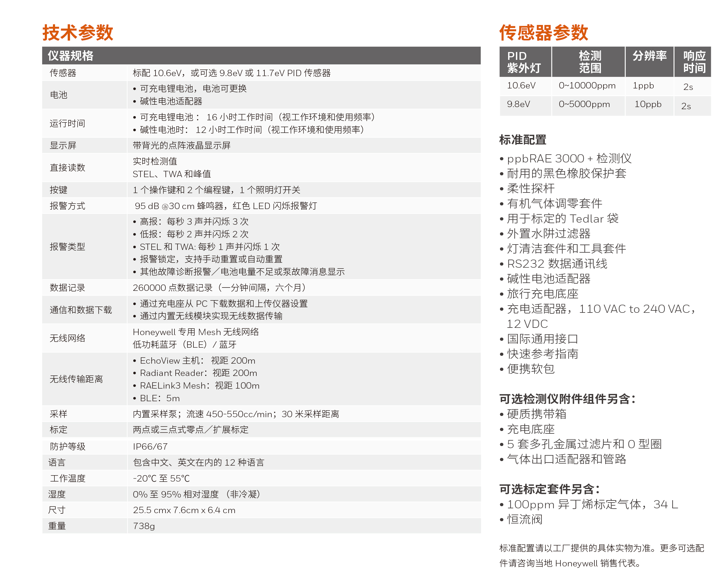
Task: Click the 技术参数 heading
Action: coord(78,33)
